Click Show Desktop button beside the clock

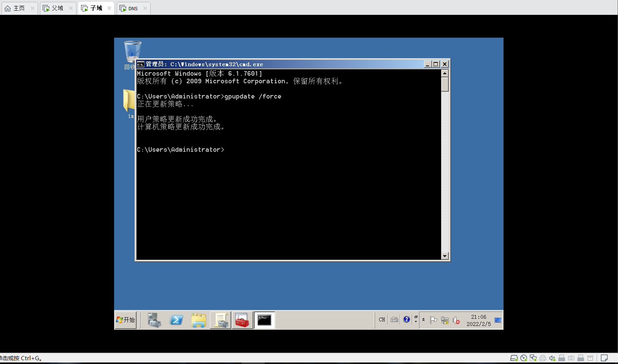(498, 320)
